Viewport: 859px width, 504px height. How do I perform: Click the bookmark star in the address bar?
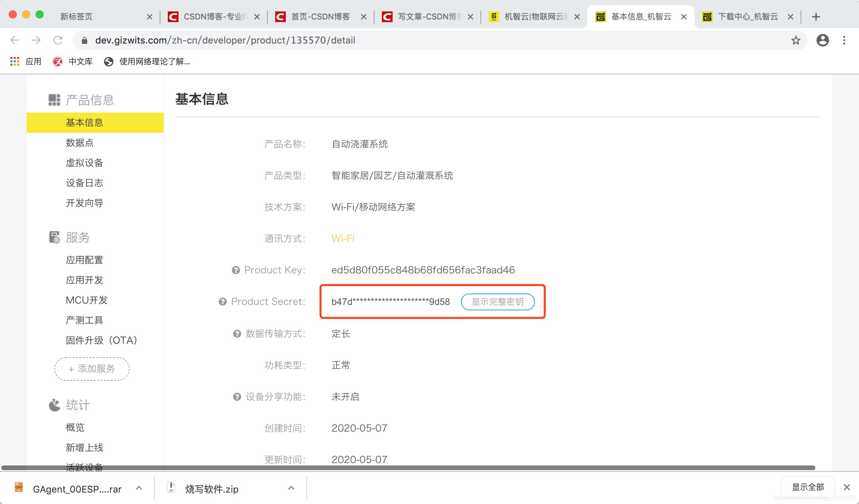point(796,40)
